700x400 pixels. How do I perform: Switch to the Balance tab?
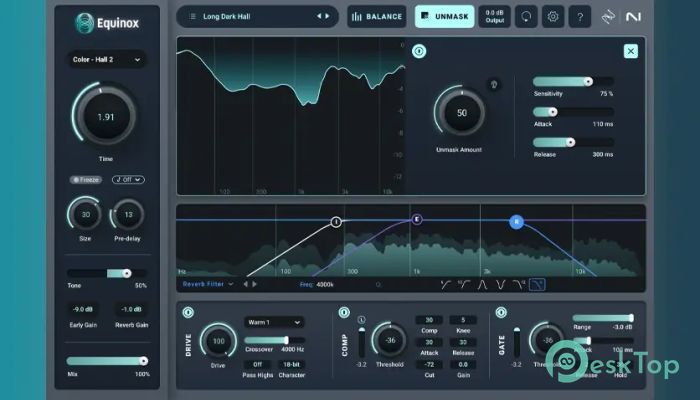point(377,16)
